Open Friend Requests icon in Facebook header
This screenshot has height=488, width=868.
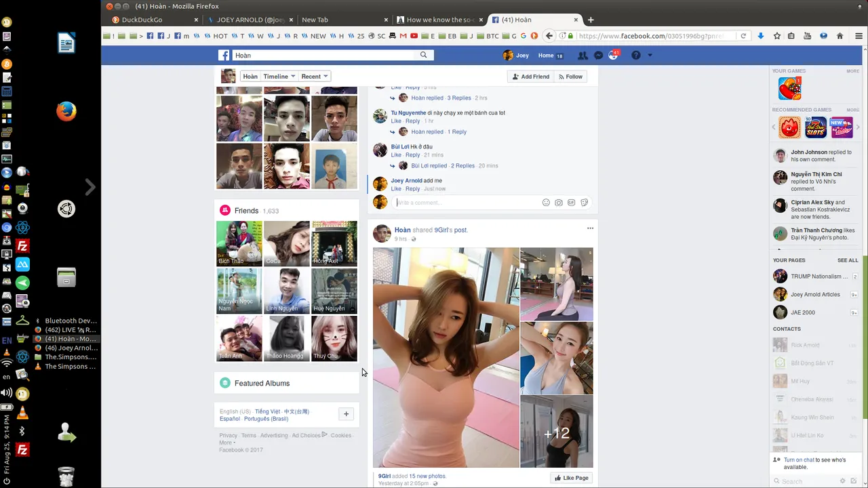pos(583,56)
